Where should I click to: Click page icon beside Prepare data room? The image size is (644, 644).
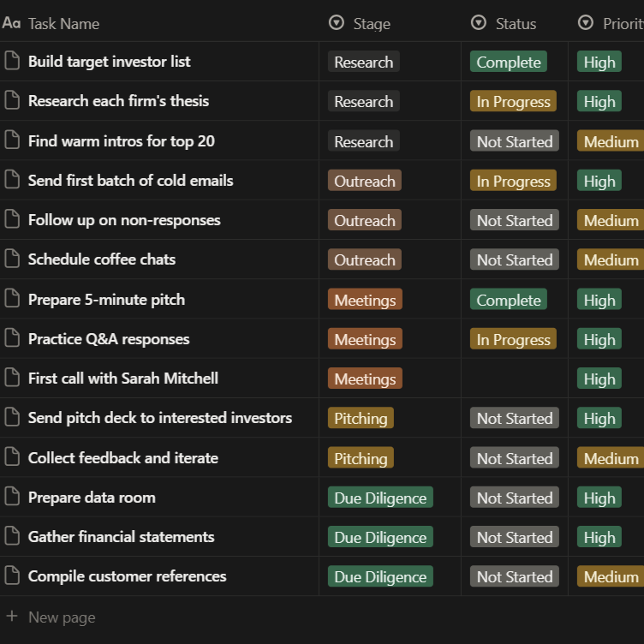[x=12, y=497]
